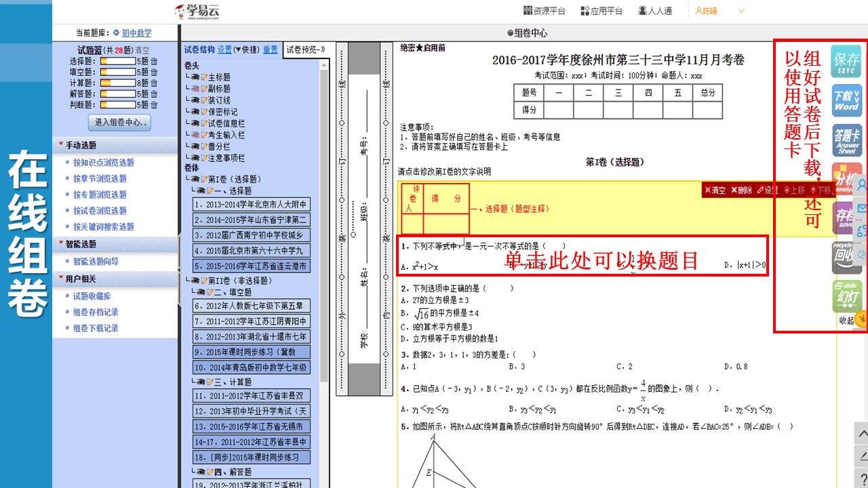Toggle visibility eye of 誊分栏

click(195, 146)
